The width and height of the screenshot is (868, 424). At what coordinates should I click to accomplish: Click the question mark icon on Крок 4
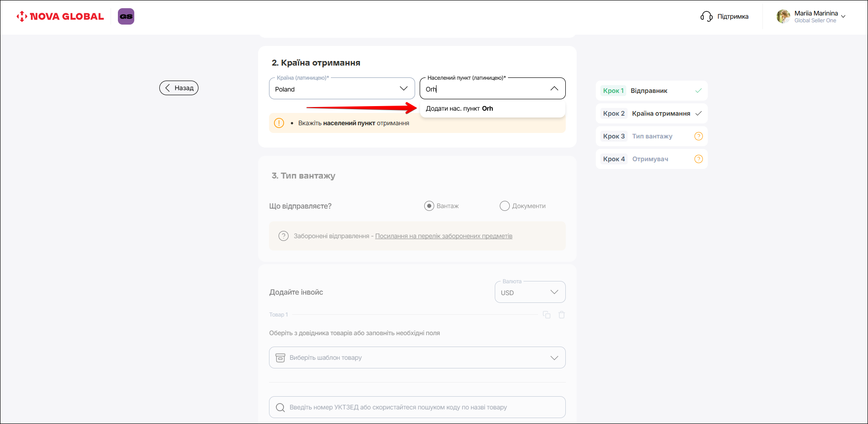[x=698, y=159]
